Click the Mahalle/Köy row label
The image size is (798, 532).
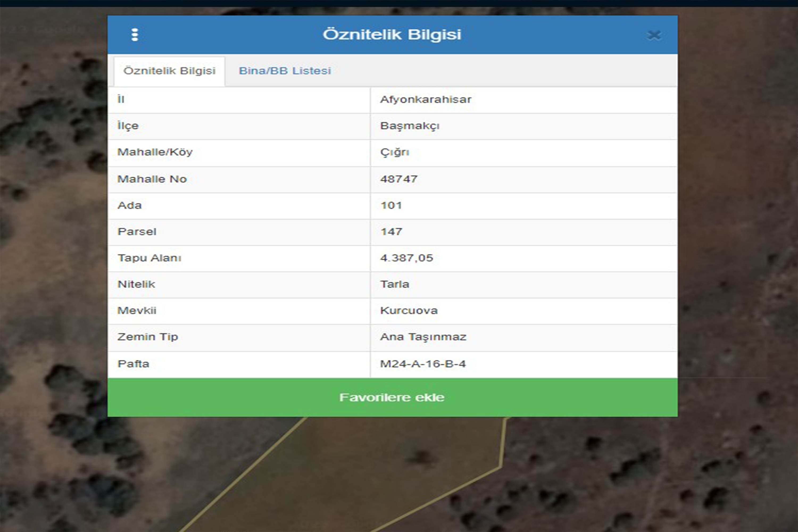(155, 152)
